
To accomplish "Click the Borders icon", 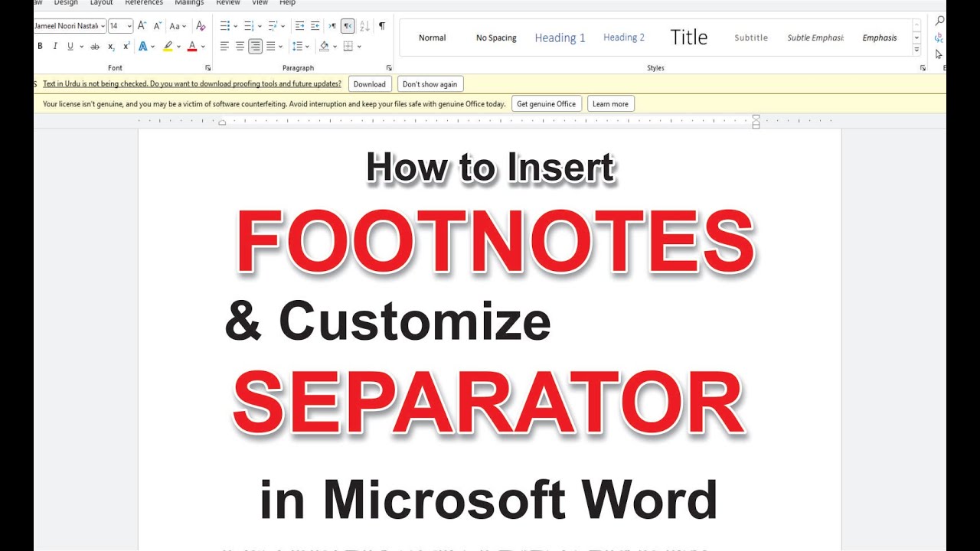I will coord(348,47).
